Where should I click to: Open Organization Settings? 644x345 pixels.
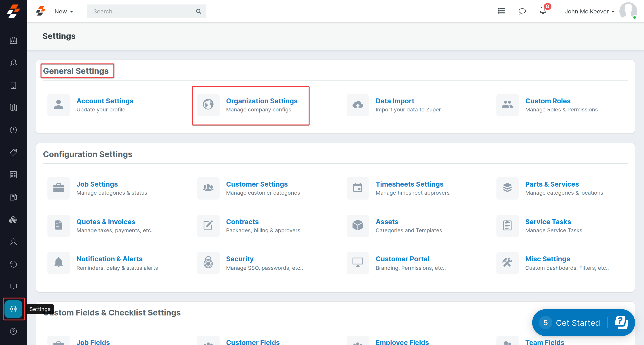pos(261,101)
